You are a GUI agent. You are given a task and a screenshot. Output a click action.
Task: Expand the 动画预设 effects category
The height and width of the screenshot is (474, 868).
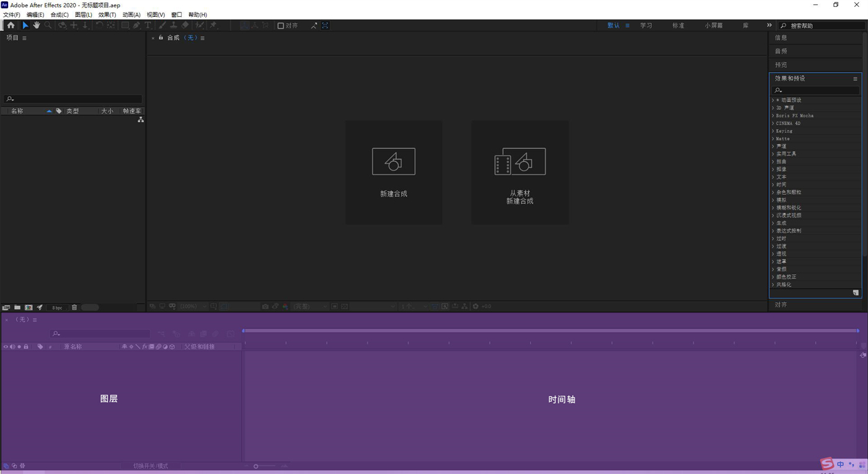pos(773,100)
